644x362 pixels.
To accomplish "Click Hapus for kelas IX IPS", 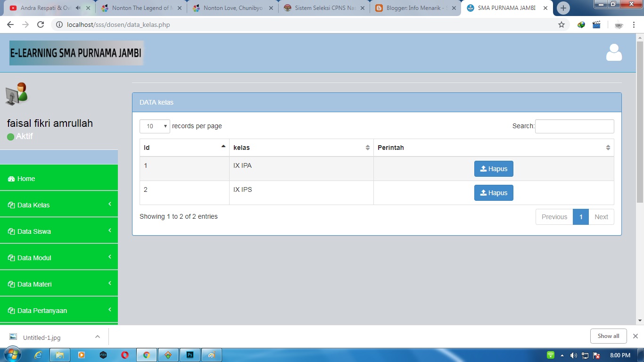I will pyautogui.click(x=494, y=192).
